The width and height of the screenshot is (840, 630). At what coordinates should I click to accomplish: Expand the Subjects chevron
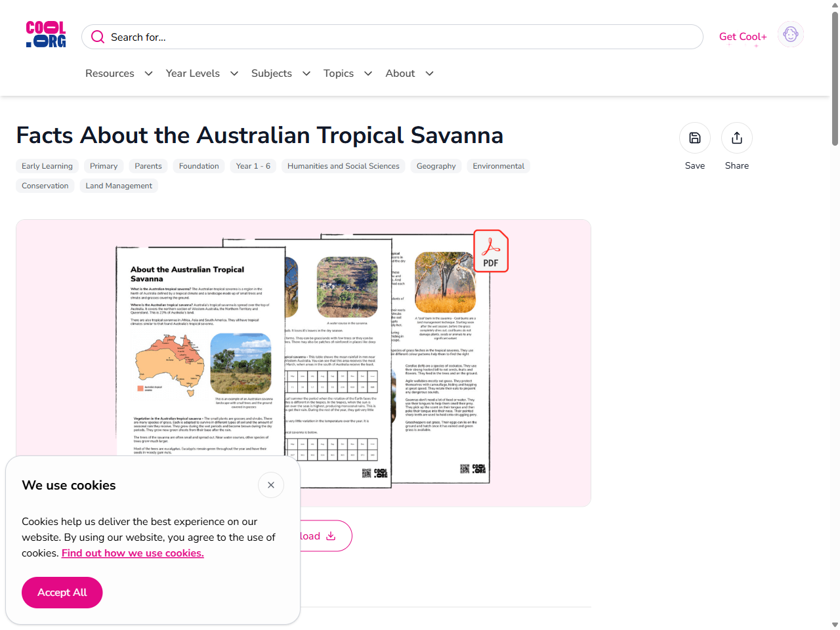pyautogui.click(x=306, y=73)
